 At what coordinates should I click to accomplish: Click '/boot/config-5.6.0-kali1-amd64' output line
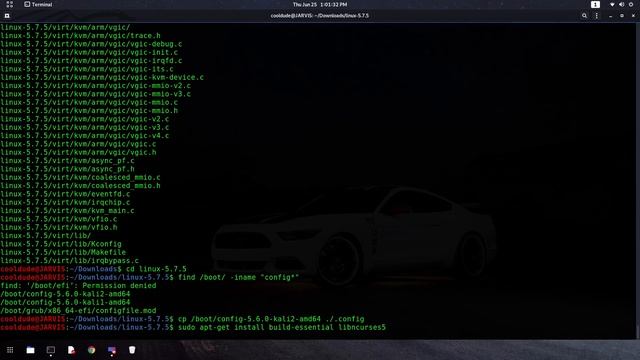tap(65, 302)
